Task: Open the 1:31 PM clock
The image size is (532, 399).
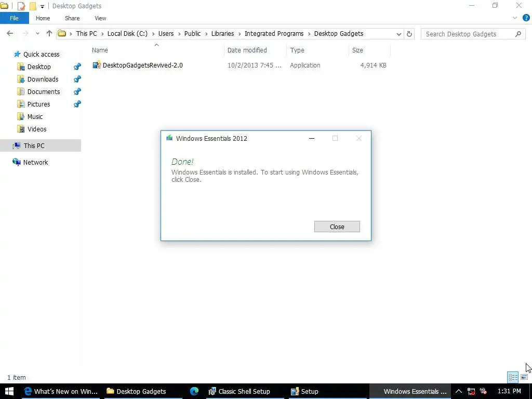Action: coord(509,392)
